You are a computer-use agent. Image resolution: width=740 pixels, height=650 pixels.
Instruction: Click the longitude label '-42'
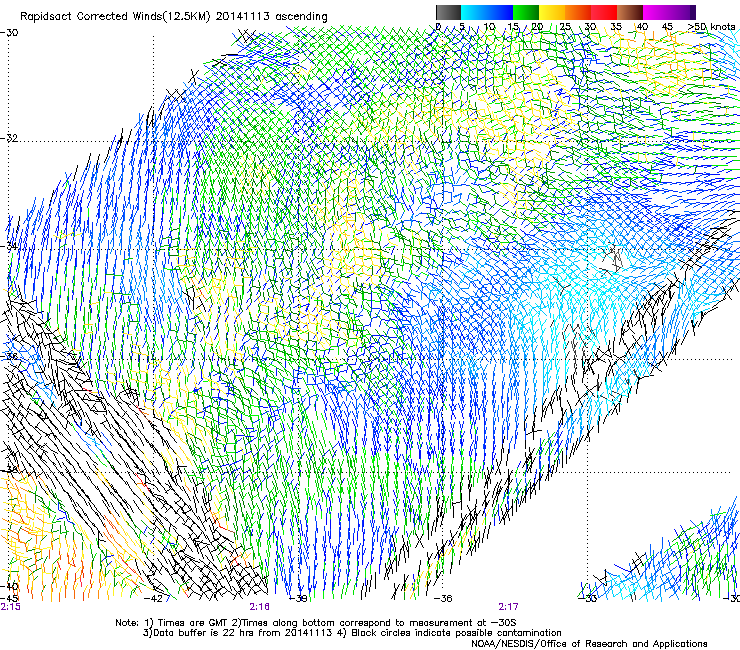pyautogui.click(x=153, y=599)
